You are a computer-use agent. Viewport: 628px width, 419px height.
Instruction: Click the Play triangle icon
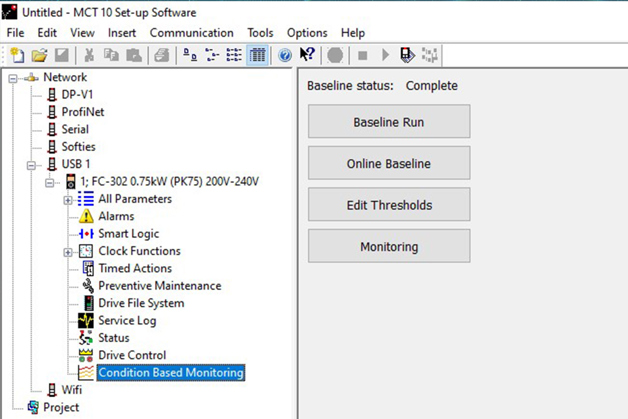click(385, 55)
